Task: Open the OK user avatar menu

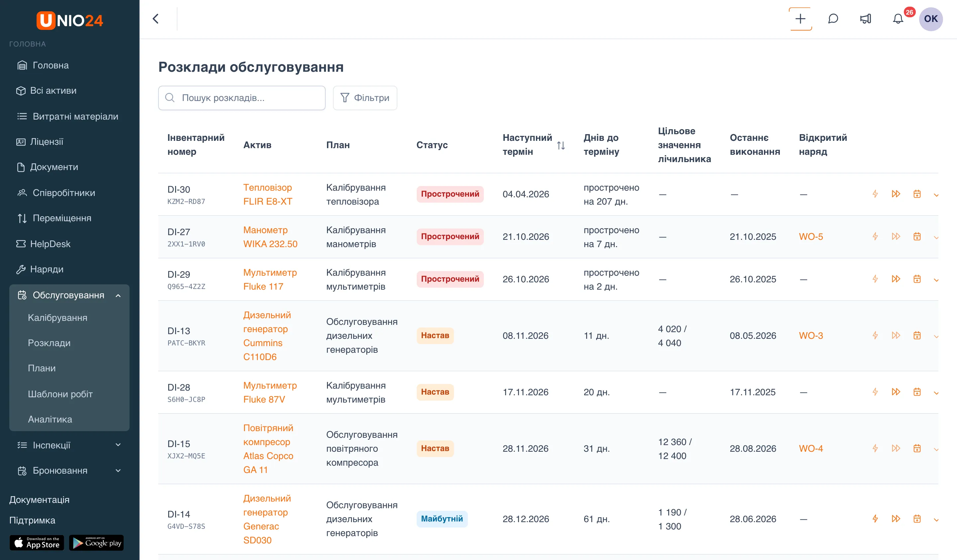Action: click(930, 19)
